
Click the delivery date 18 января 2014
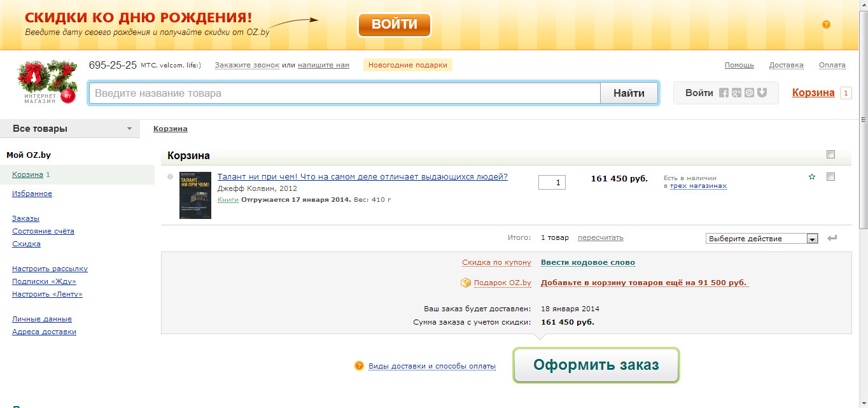pyautogui.click(x=570, y=309)
